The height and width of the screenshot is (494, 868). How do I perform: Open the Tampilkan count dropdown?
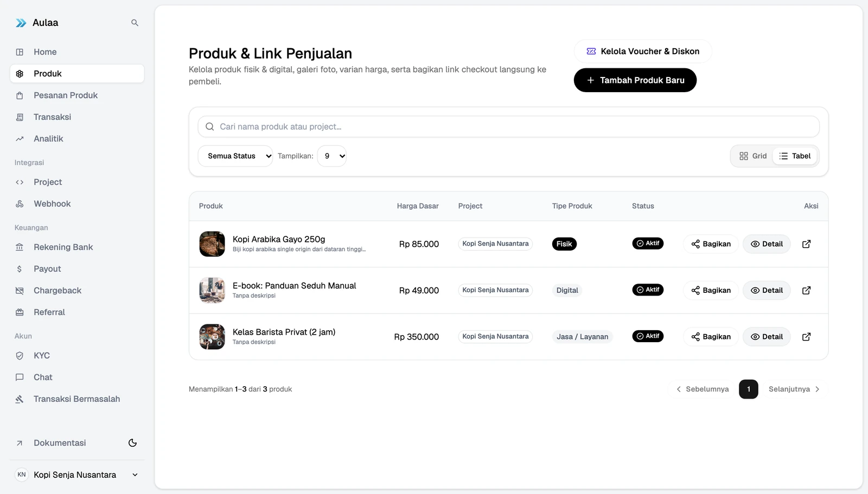(x=332, y=156)
